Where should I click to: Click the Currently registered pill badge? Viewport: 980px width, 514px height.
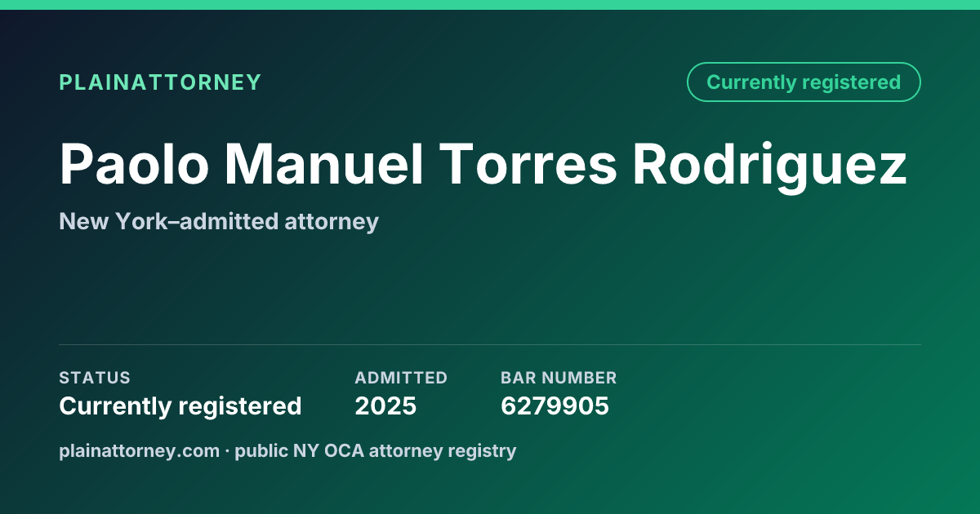[804, 82]
